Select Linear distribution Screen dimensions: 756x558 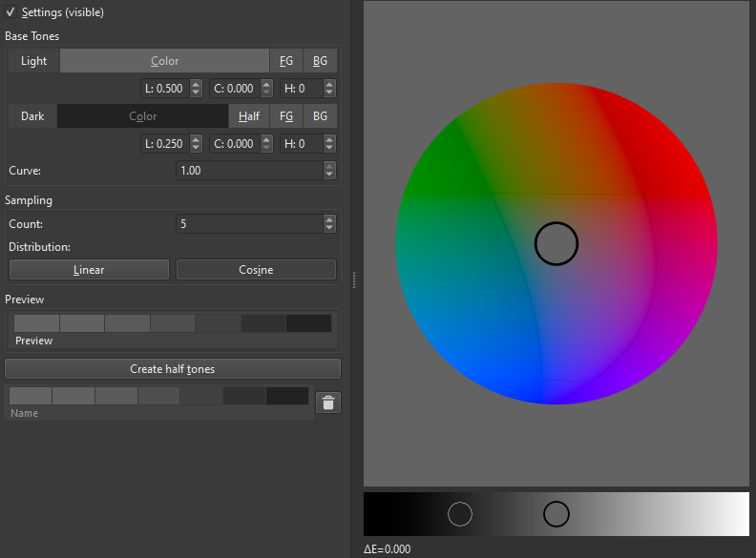click(x=89, y=270)
